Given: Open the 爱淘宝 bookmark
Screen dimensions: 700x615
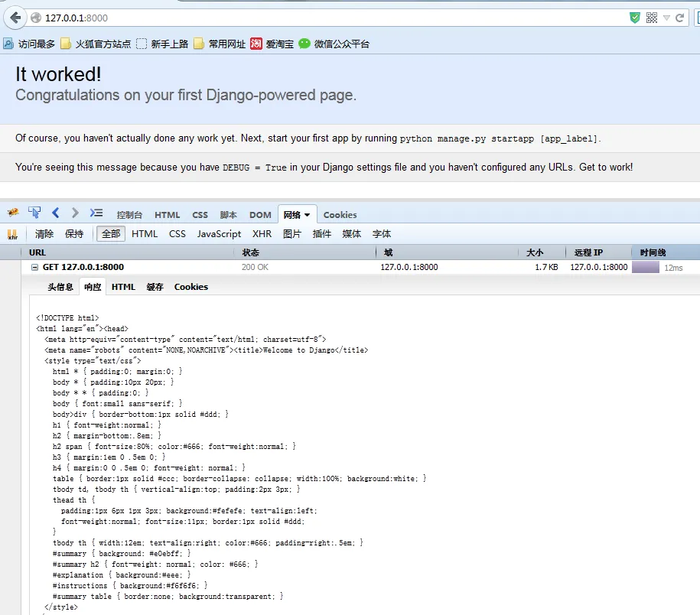Looking at the screenshot, I should 272,44.
